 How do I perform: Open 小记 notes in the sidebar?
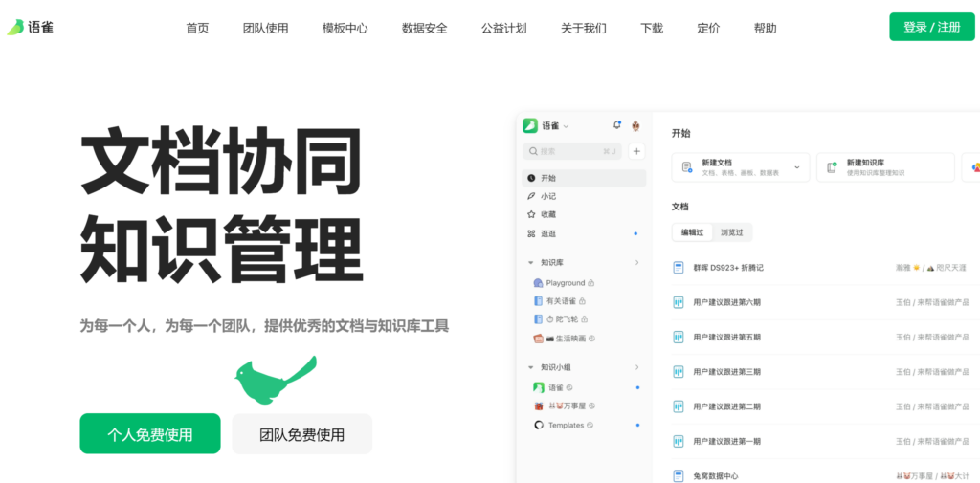click(x=548, y=196)
